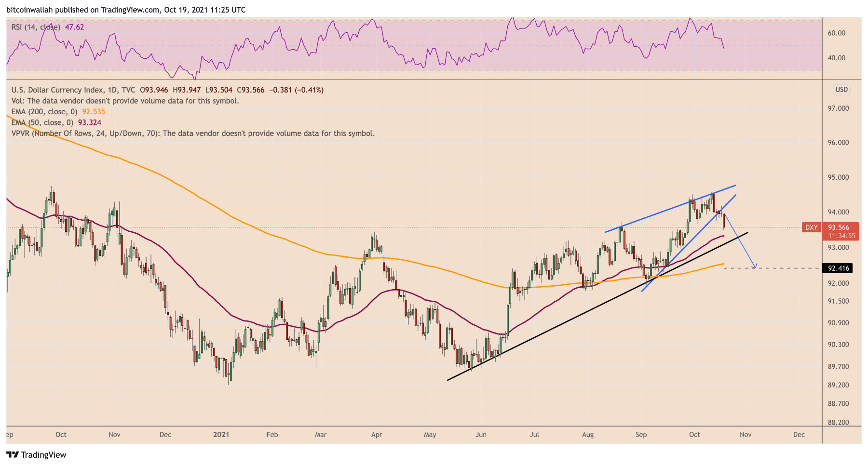Click the Dec label at far right of time axis

click(x=799, y=435)
